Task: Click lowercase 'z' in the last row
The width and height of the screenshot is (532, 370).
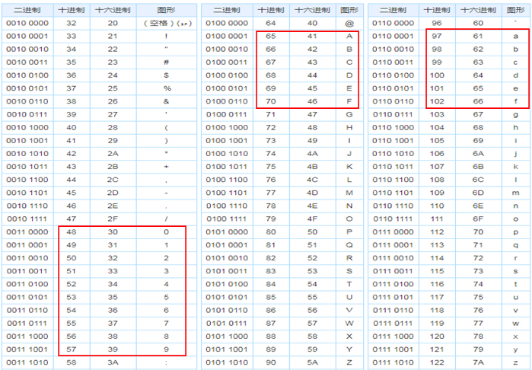Action: pos(515,363)
